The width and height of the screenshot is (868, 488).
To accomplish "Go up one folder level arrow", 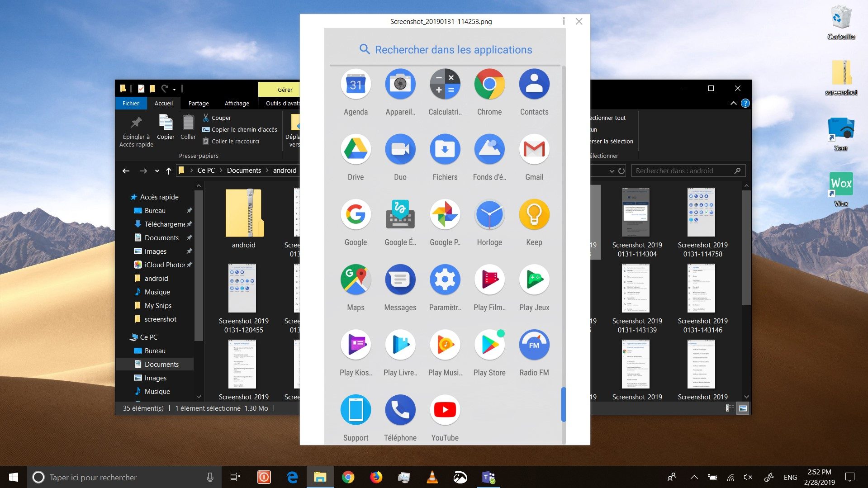I will tap(168, 171).
